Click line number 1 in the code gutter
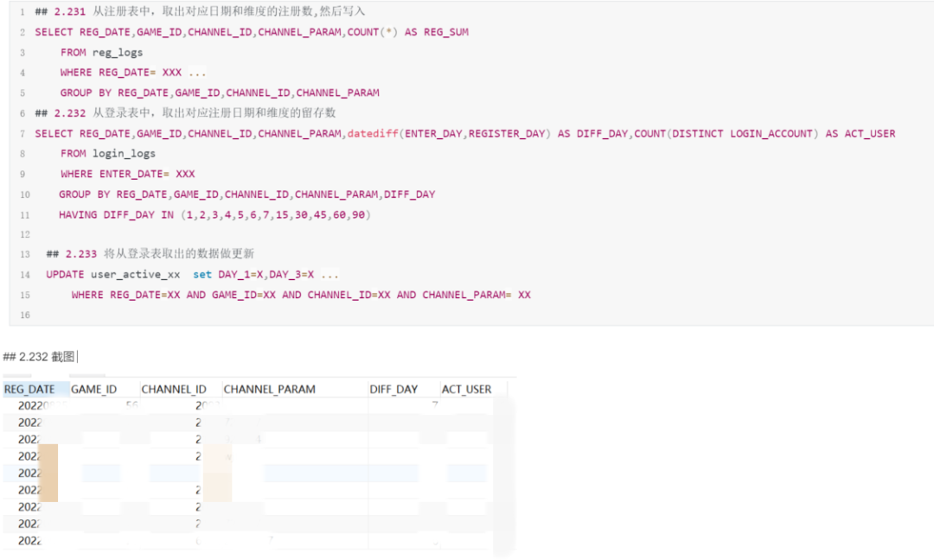The width and height of the screenshot is (934, 560). point(22,12)
